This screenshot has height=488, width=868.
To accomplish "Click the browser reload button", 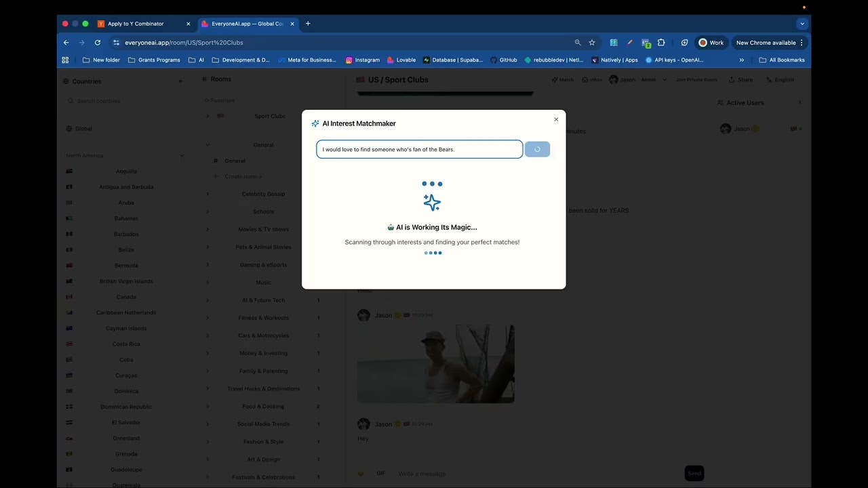I will pos(98,43).
